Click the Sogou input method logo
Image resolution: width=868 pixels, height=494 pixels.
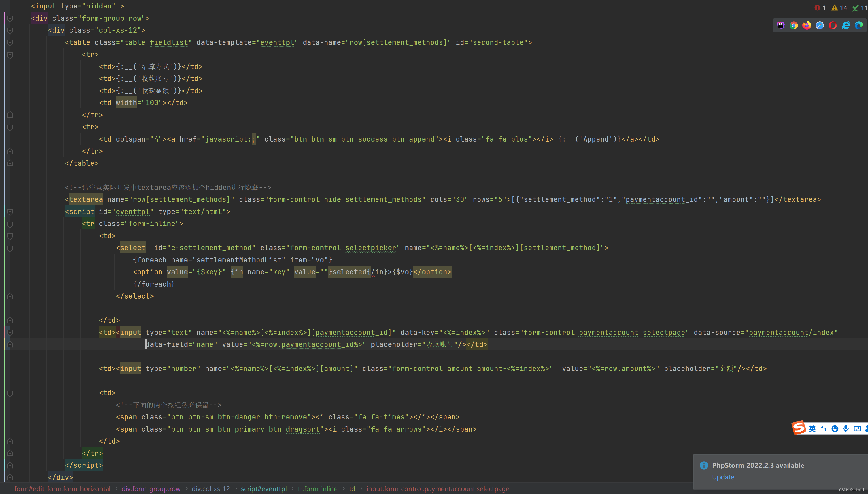799,428
